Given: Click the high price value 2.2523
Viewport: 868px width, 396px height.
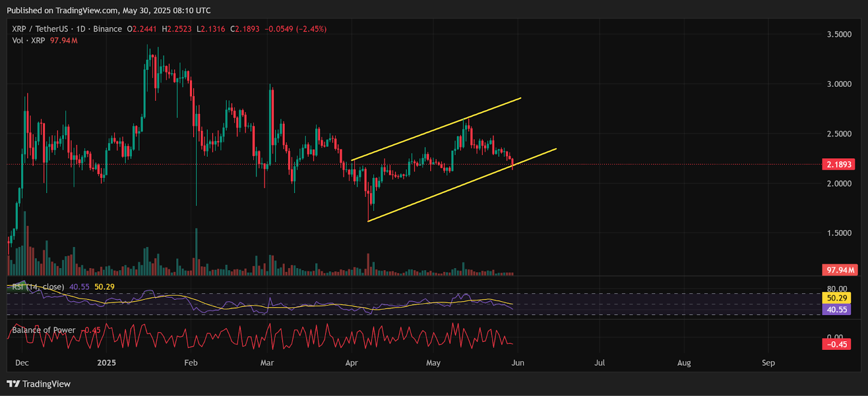Looking at the screenshot, I should (179, 29).
